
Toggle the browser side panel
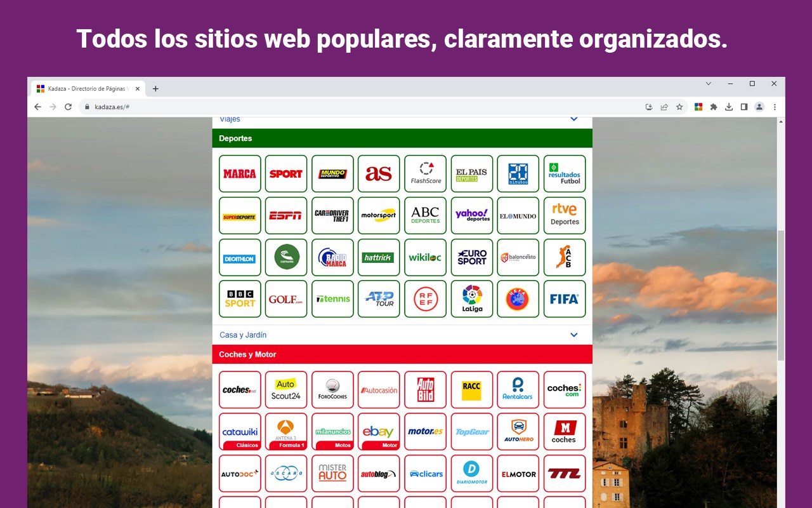pos(744,107)
